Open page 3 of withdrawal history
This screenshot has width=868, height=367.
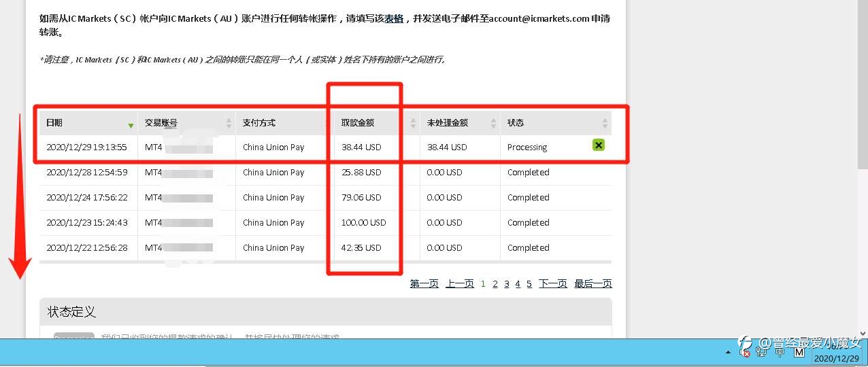[507, 284]
